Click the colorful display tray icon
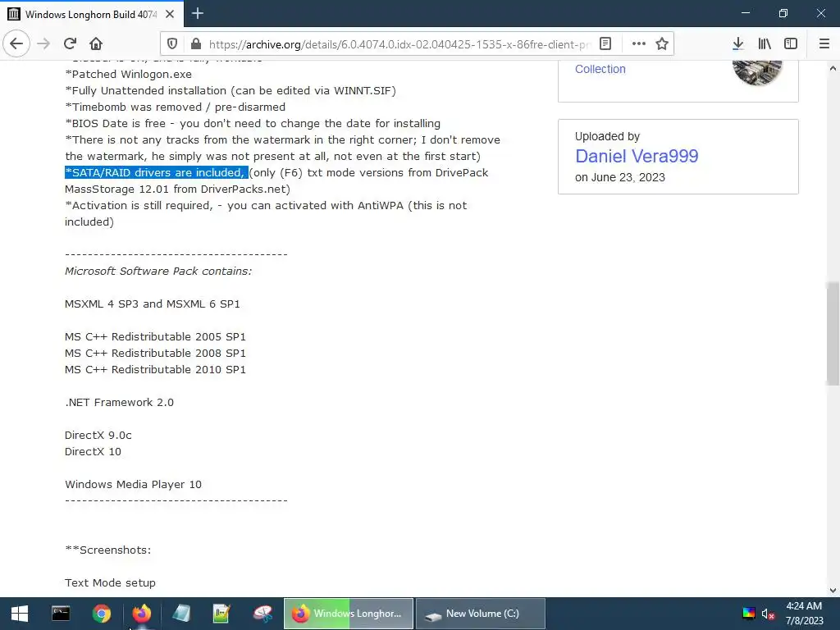 click(748, 614)
